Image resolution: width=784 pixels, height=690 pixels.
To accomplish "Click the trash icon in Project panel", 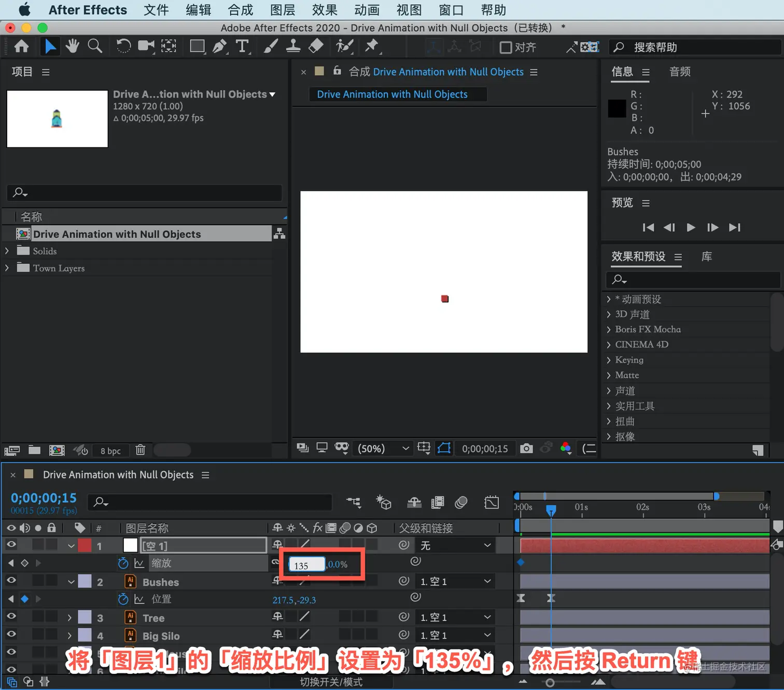I will pyautogui.click(x=140, y=450).
